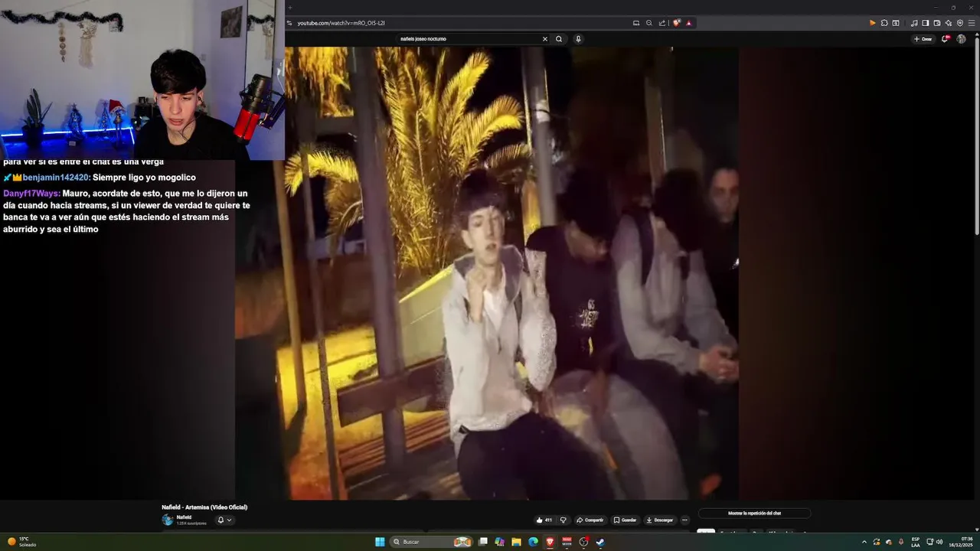This screenshot has width=980, height=551.
Task: Start voice search with the microphone icon
Action: click(578, 39)
